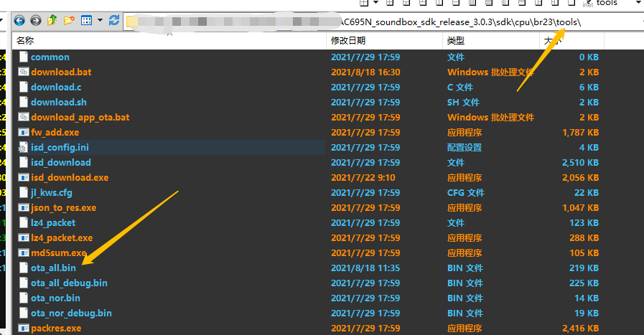
Task: Click the isd_download.exe application icon
Action: click(24, 177)
